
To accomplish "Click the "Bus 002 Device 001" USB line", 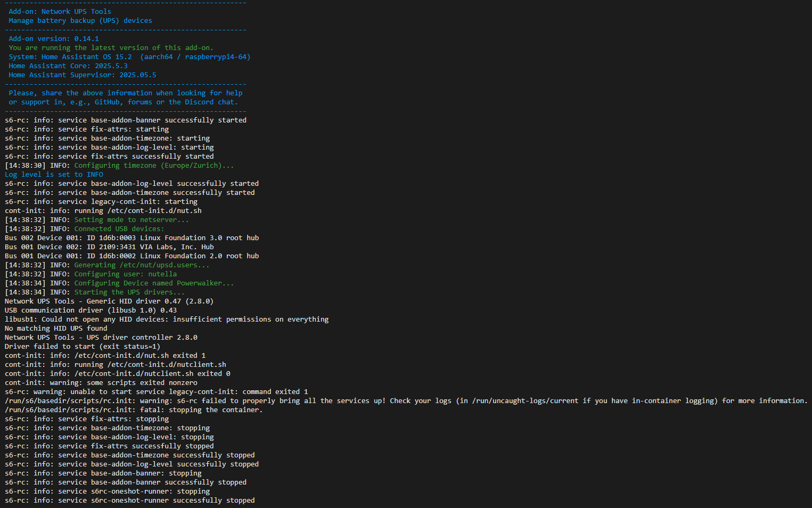I will [132, 237].
